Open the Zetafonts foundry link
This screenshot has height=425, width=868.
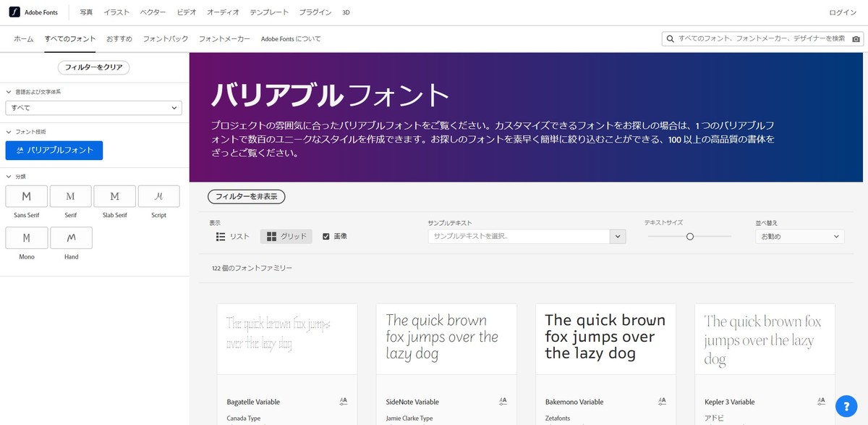point(559,418)
